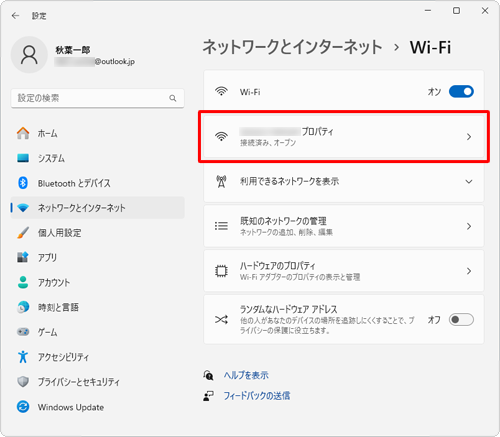The image size is (500, 437).
Task: Open the ヘルプを表示 link
Action: click(246, 375)
